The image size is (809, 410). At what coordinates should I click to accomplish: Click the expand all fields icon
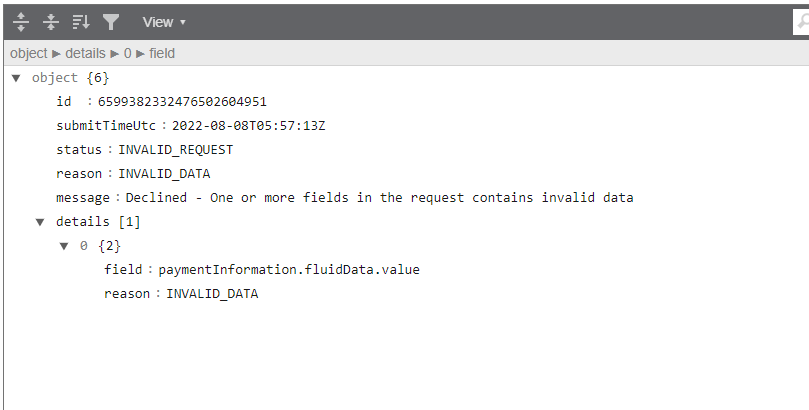(x=21, y=21)
